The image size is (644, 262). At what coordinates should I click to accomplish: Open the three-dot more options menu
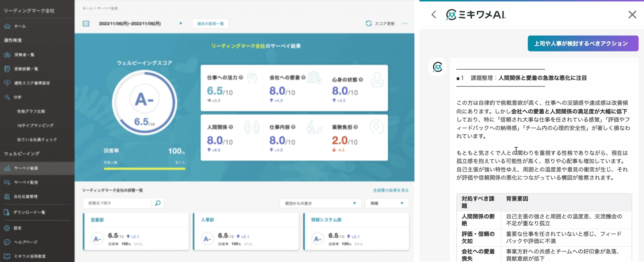click(x=405, y=24)
